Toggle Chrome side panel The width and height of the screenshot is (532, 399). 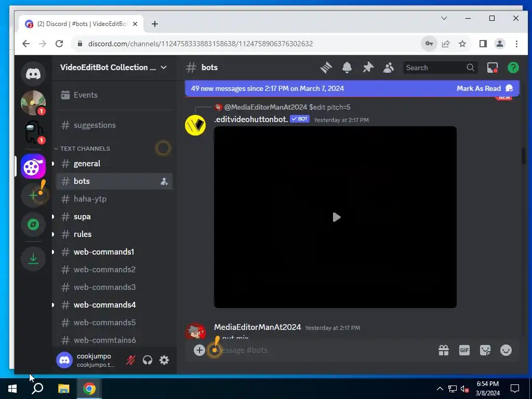click(x=483, y=44)
